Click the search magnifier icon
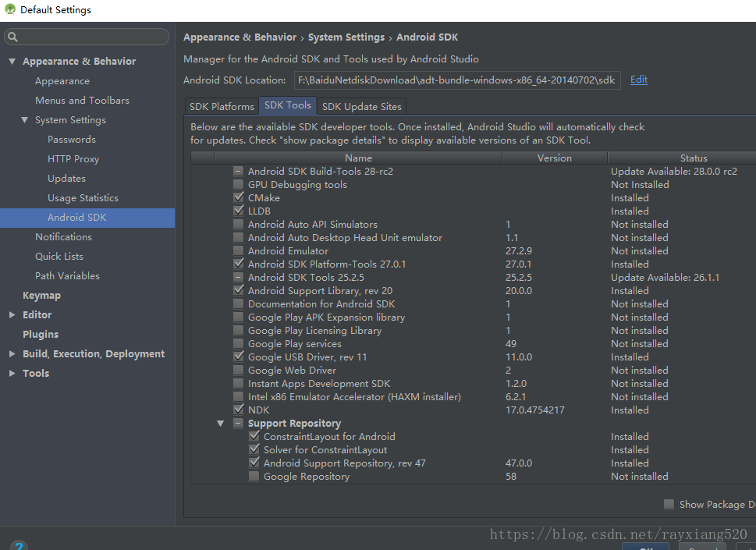 click(13, 37)
